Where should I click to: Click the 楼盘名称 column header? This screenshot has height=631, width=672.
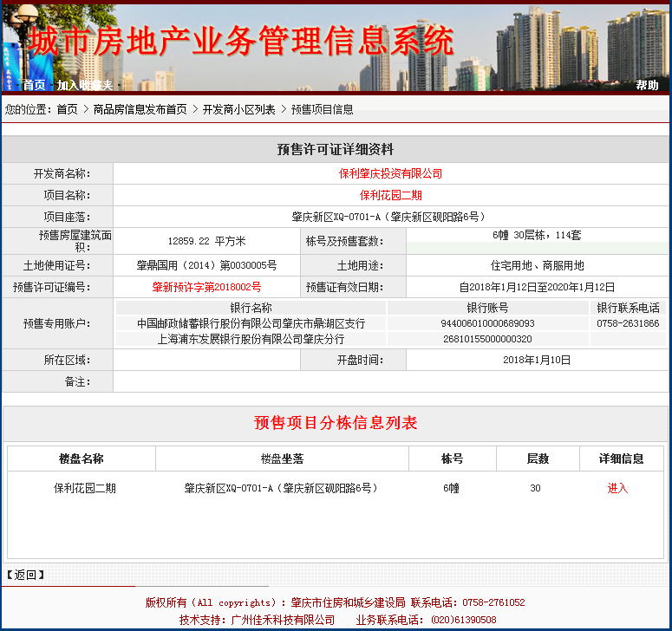click(82, 459)
